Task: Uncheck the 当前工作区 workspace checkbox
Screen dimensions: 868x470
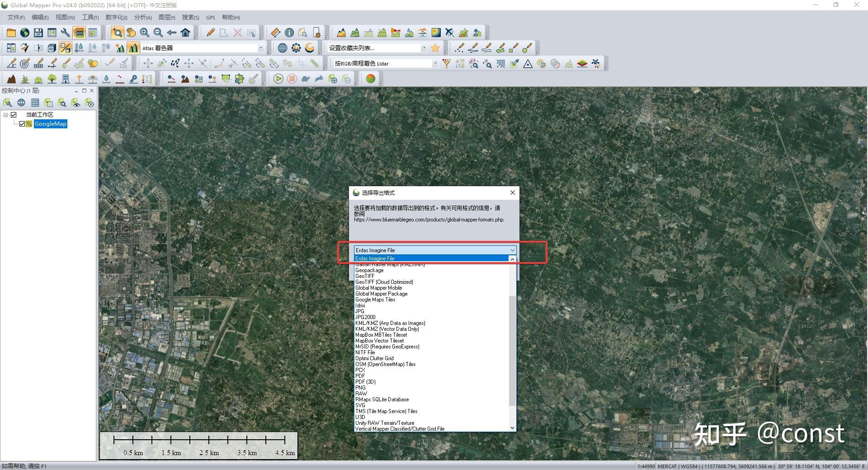Action: point(14,115)
